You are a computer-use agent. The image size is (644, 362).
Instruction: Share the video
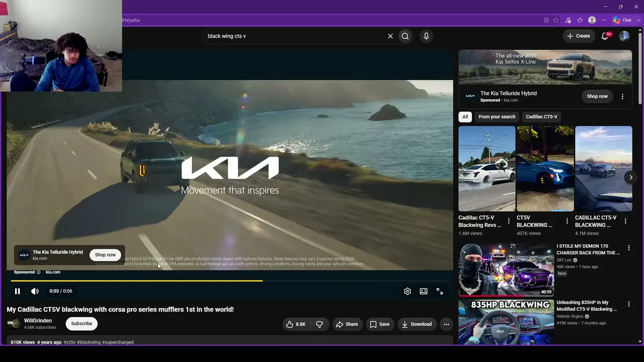(x=347, y=324)
